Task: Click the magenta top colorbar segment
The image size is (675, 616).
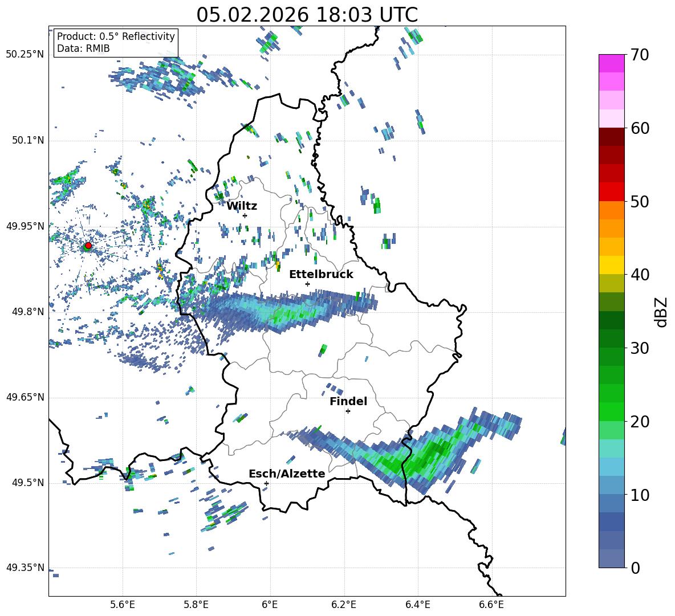Action: [612, 63]
